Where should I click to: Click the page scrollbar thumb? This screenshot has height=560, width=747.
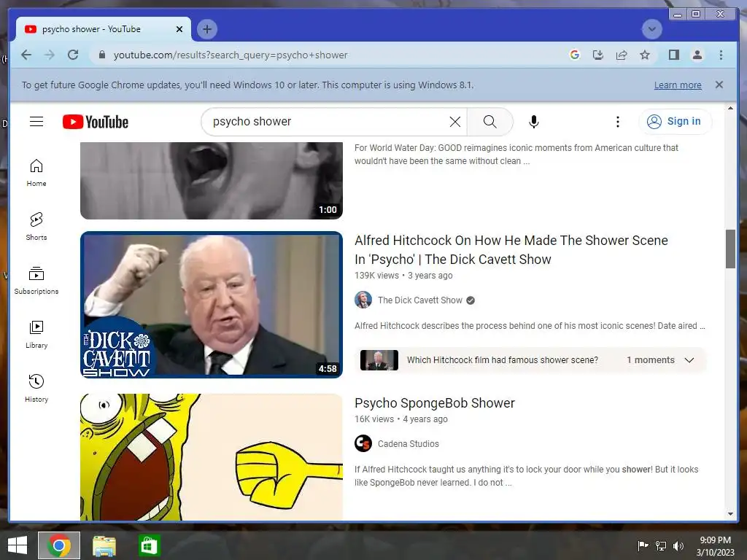point(730,249)
